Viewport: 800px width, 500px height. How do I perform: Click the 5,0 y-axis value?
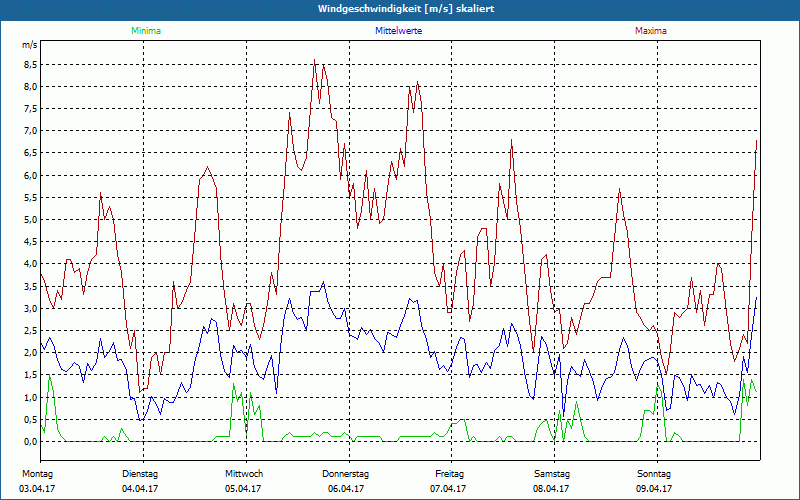click(x=31, y=220)
